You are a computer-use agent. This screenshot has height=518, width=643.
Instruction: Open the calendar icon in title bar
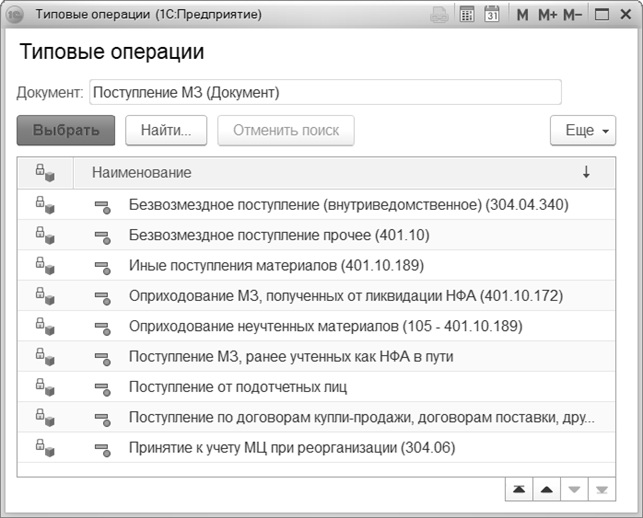(x=492, y=15)
